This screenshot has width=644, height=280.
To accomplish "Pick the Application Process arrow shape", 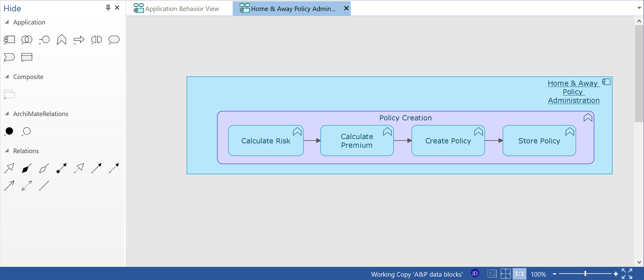I will tap(79, 39).
